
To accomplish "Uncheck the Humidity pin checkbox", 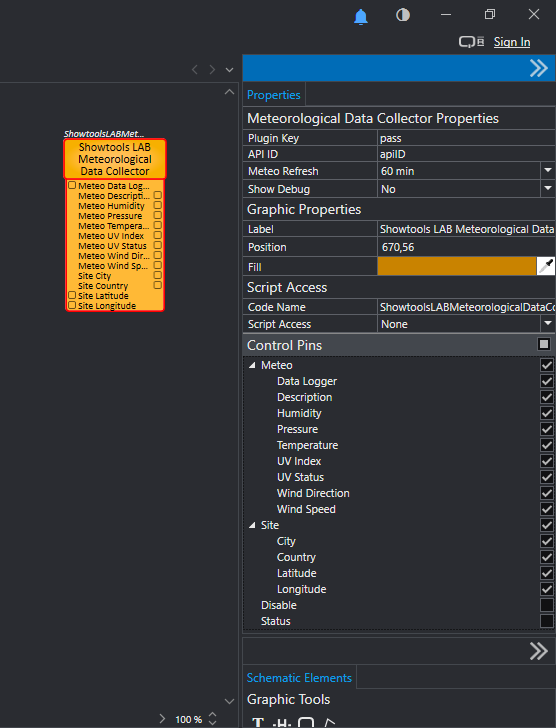I will point(547,413).
